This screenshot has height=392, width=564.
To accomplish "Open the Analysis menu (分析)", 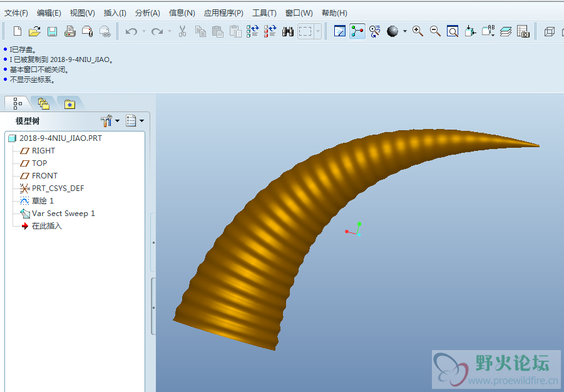I will point(148,13).
